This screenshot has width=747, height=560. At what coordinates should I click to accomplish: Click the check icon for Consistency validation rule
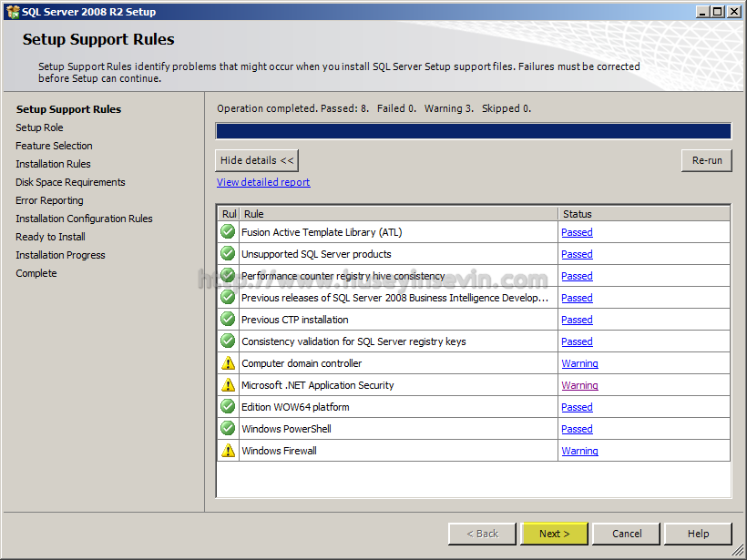[x=228, y=341]
